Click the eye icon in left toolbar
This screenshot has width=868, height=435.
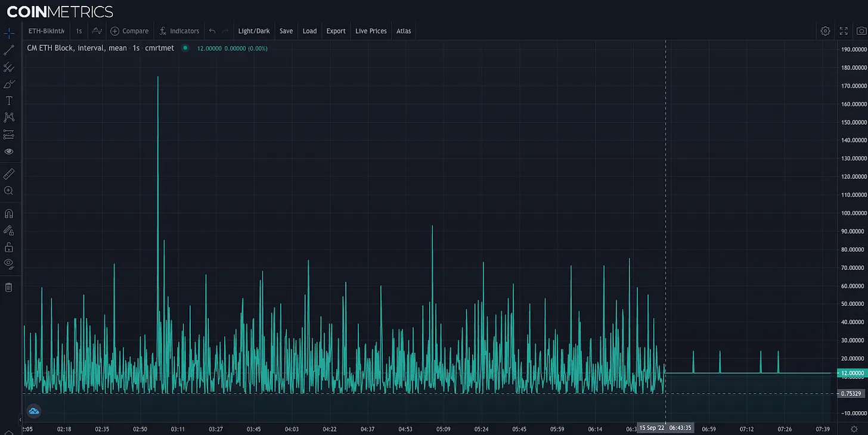pyautogui.click(x=9, y=151)
